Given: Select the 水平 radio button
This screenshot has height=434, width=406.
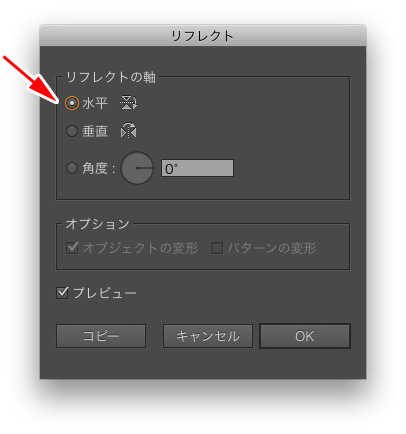Looking at the screenshot, I should [x=72, y=103].
